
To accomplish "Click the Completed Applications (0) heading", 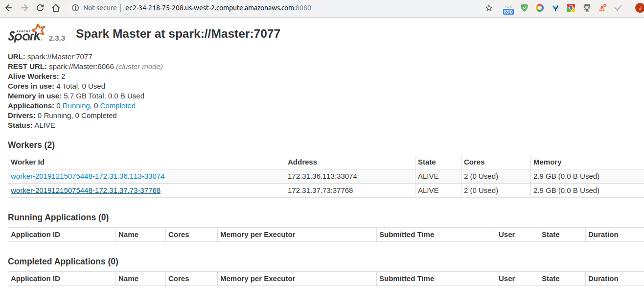I will (63, 261).
